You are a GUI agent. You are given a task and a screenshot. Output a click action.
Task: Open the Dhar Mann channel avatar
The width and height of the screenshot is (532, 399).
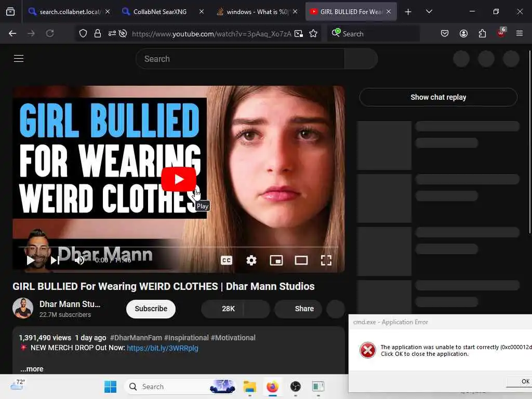click(x=23, y=308)
